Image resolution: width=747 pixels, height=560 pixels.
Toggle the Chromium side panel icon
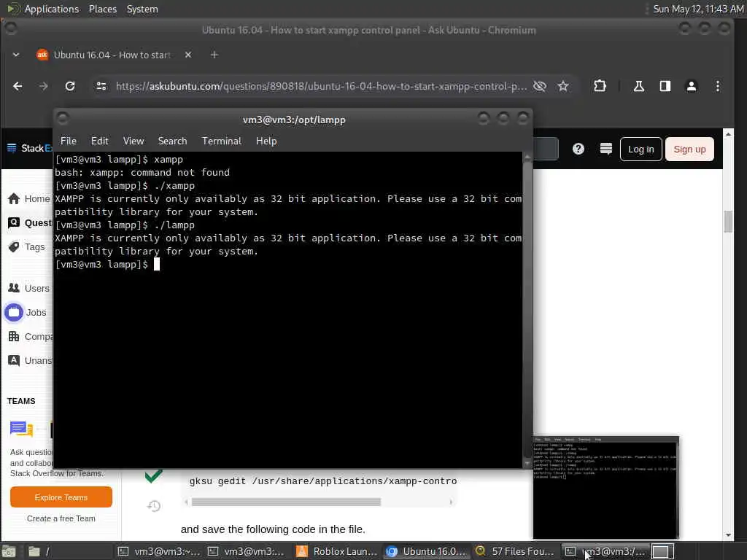click(665, 86)
